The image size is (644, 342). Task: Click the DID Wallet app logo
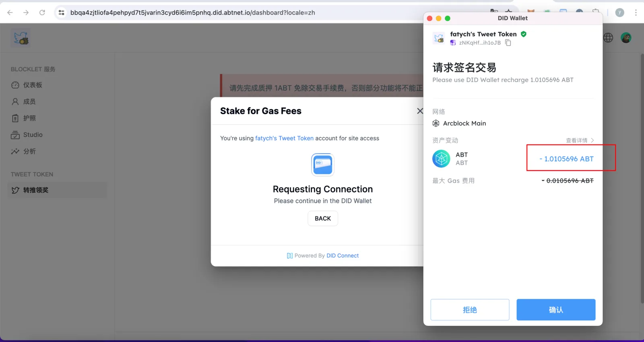(439, 38)
